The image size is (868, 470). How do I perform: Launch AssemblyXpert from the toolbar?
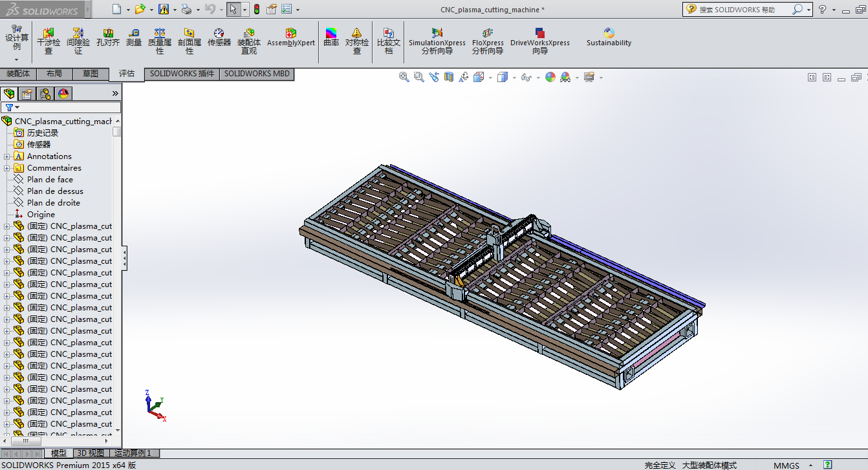pyautogui.click(x=291, y=38)
